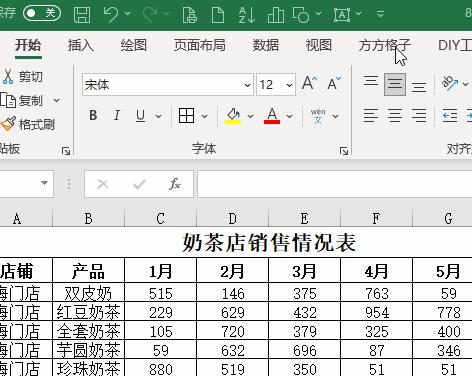Switch to the 开始 tab

coord(28,45)
